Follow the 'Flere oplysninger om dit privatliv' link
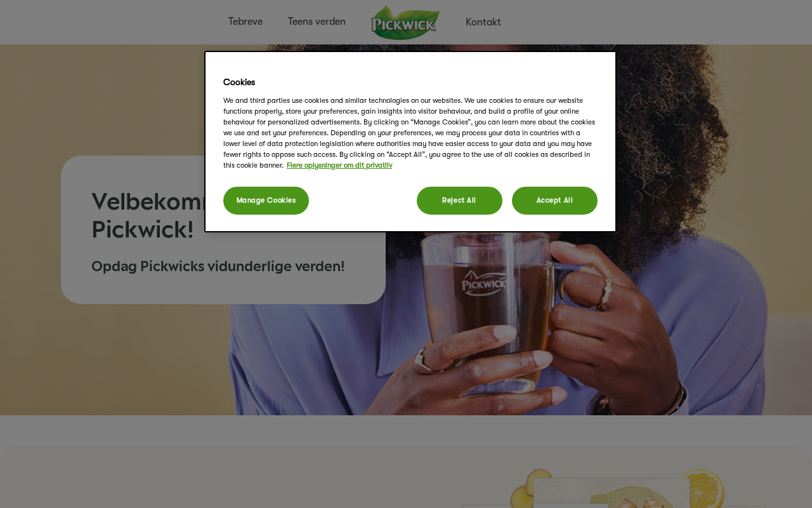 click(x=339, y=166)
